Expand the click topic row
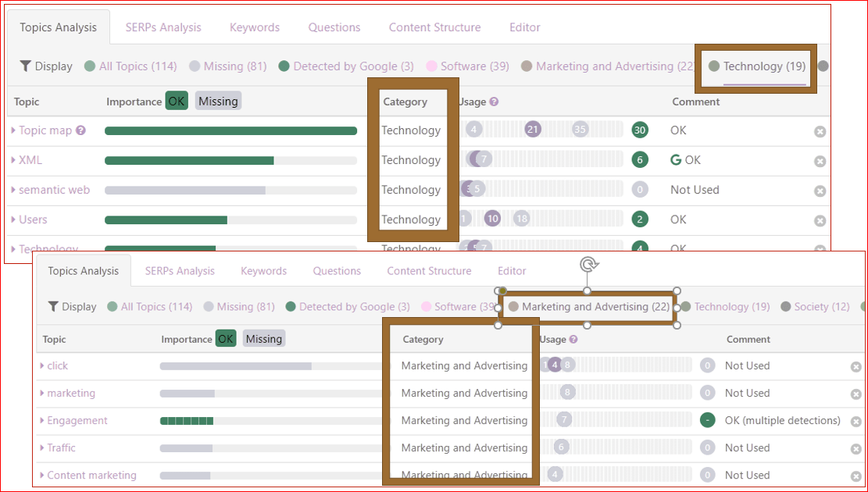Viewport: 868px width, 492px height. tap(42, 365)
